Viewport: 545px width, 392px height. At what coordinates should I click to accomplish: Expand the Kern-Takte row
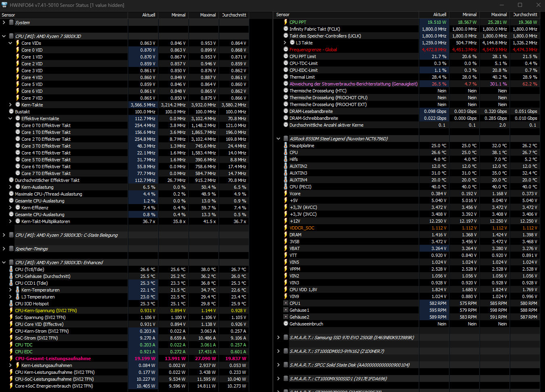[x=10, y=105]
